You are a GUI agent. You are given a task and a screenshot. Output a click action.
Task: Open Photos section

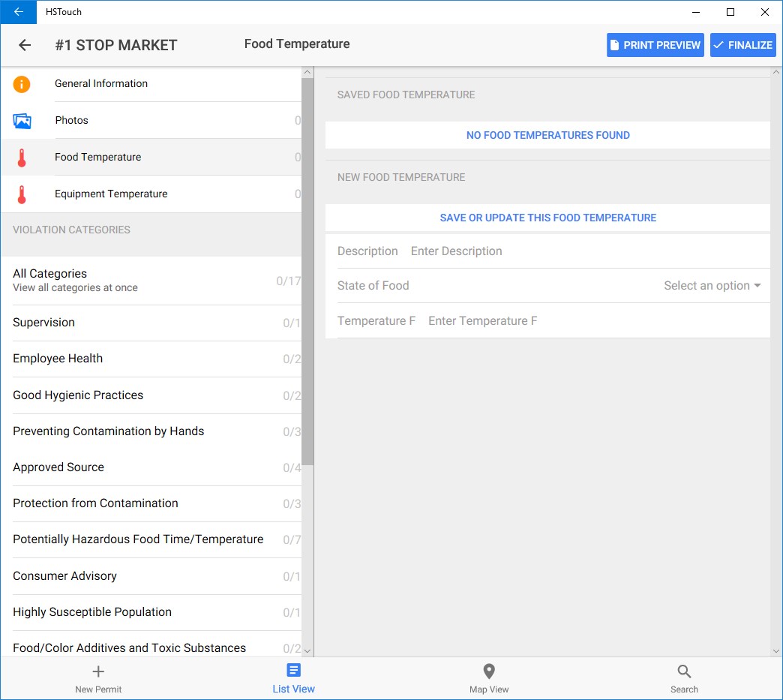pyautogui.click(x=151, y=120)
